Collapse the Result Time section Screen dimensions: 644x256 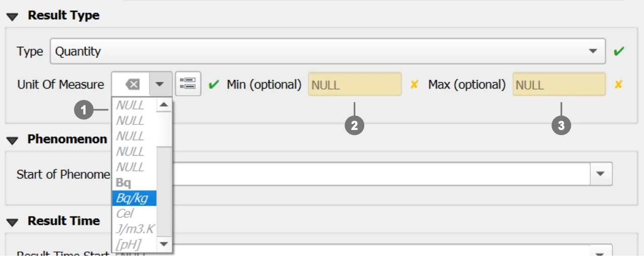tap(13, 222)
